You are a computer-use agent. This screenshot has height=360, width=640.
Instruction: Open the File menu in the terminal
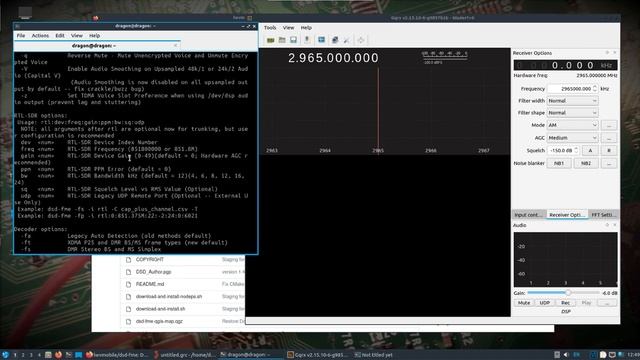coord(21,36)
